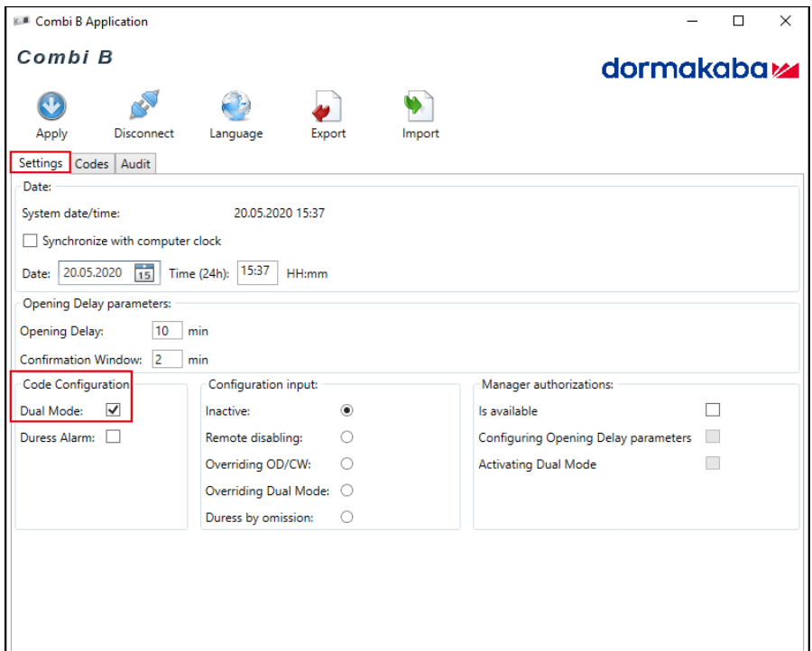Open the date picker calendar icon
812x651 pixels.
[x=145, y=273]
